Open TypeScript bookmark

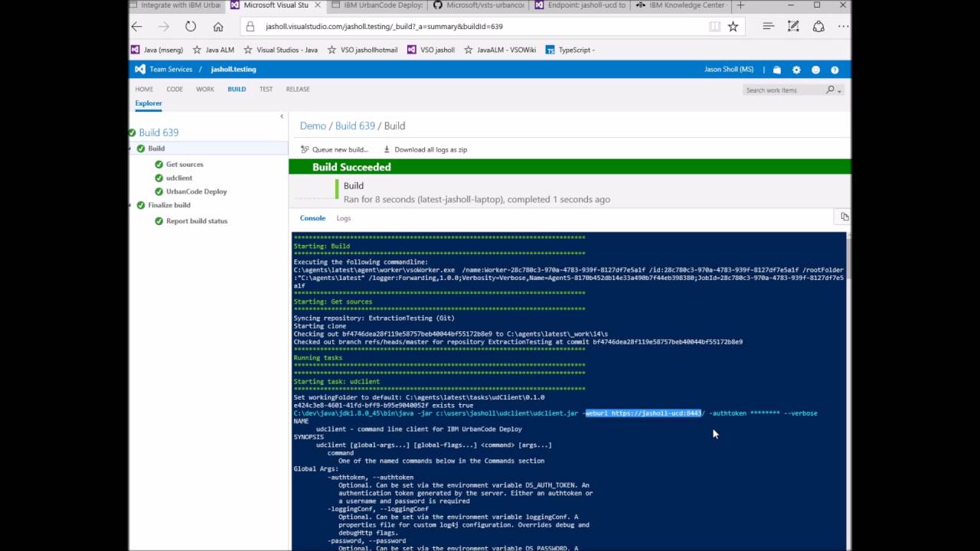(570, 50)
